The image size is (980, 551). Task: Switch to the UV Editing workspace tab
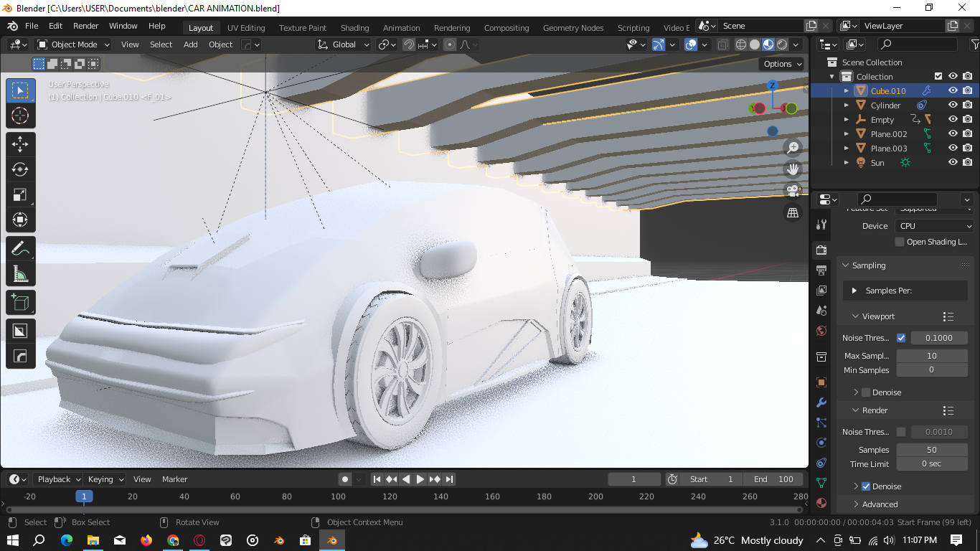[x=246, y=28]
